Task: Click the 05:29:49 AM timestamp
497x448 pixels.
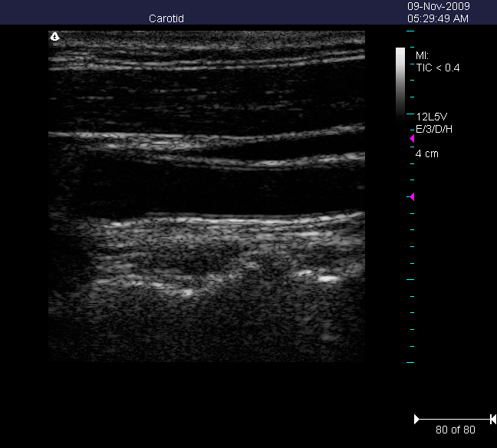Action: tap(438, 18)
